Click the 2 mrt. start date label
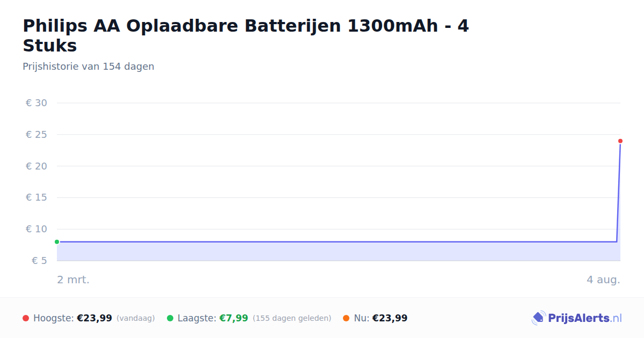The width and height of the screenshot is (644, 338). 74,280
